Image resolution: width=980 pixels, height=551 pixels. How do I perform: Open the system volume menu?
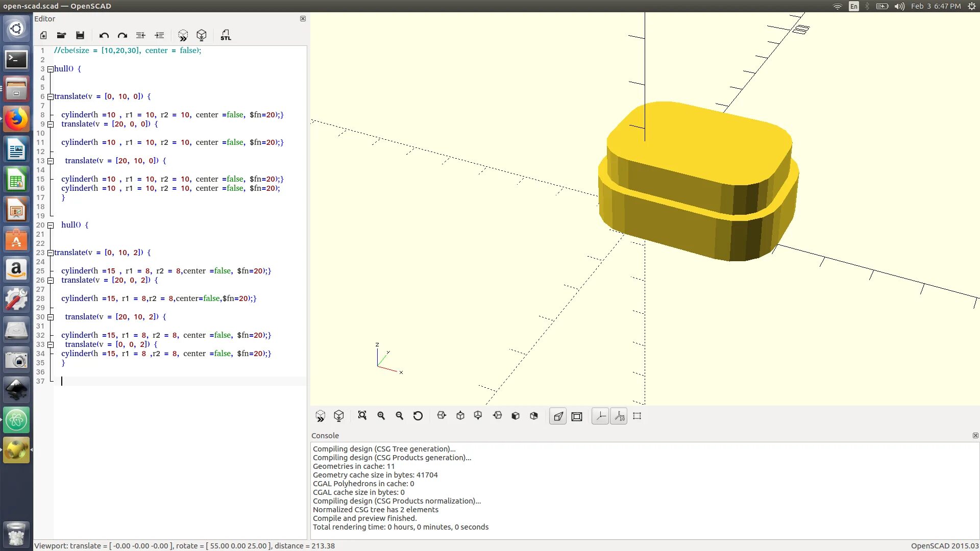click(899, 6)
